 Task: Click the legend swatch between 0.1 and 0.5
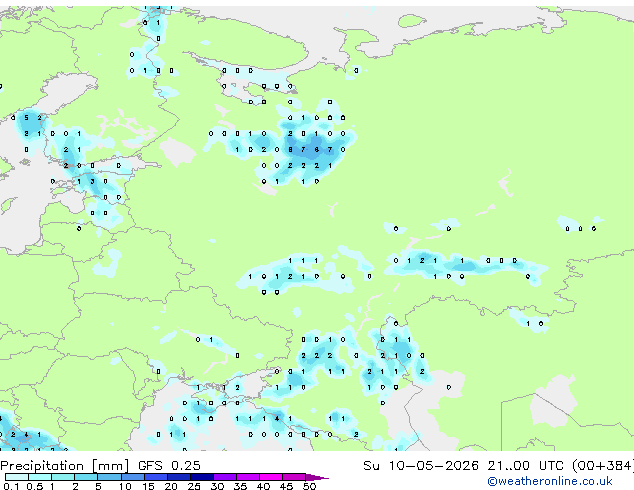(17, 477)
